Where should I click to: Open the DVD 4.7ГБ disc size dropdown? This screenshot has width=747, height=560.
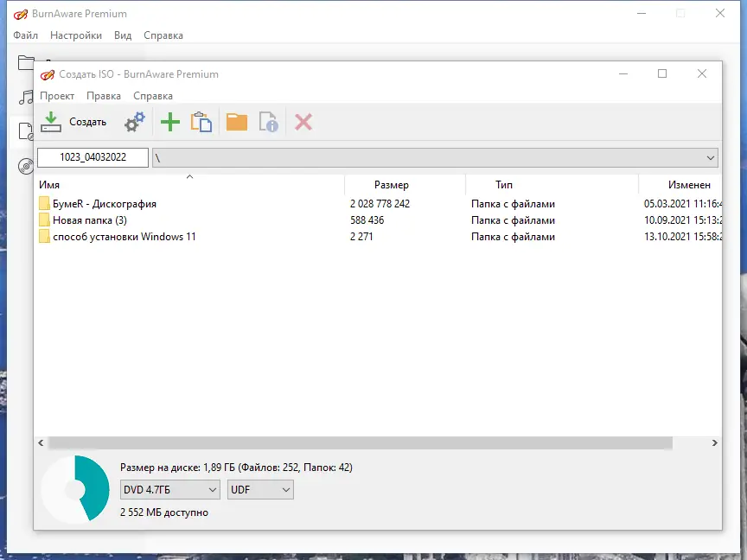pos(170,489)
